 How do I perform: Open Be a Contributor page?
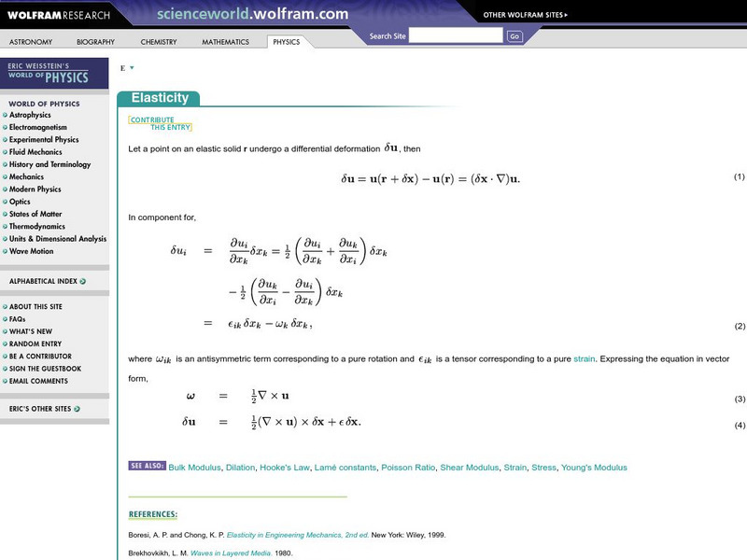click(x=40, y=357)
